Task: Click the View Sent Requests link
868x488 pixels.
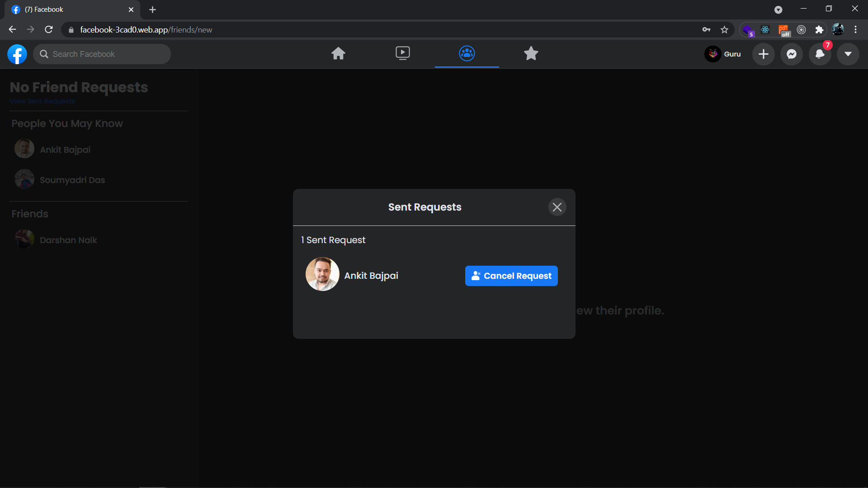Action: pyautogui.click(x=42, y=101)
